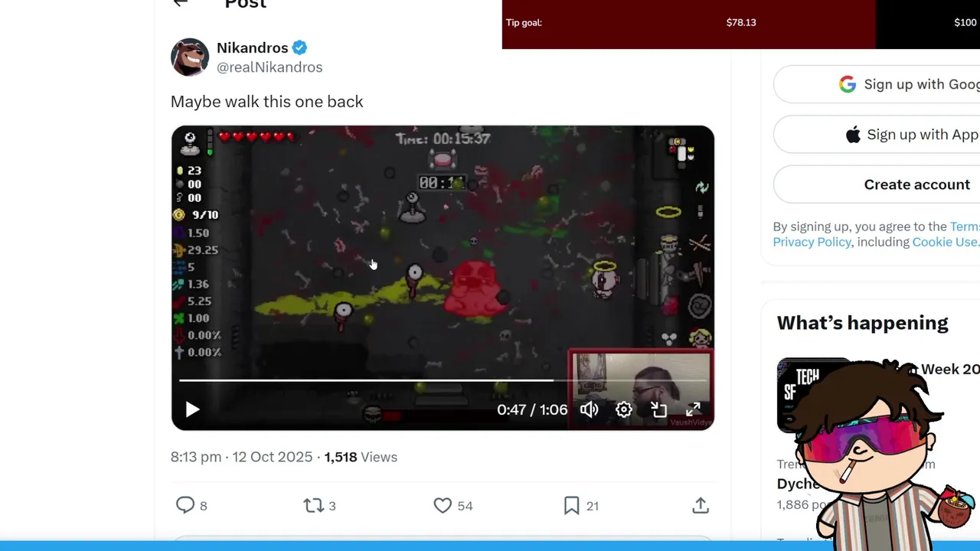Click the Nikandros display name
This screenshot has height=551, width=980.
(x=253, y=47)
